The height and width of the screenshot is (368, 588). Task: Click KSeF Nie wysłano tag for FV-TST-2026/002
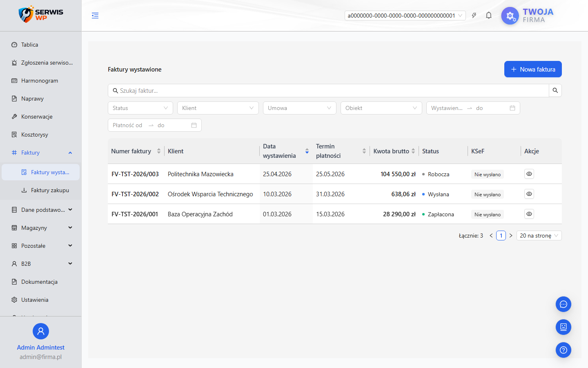pos(488,194)
